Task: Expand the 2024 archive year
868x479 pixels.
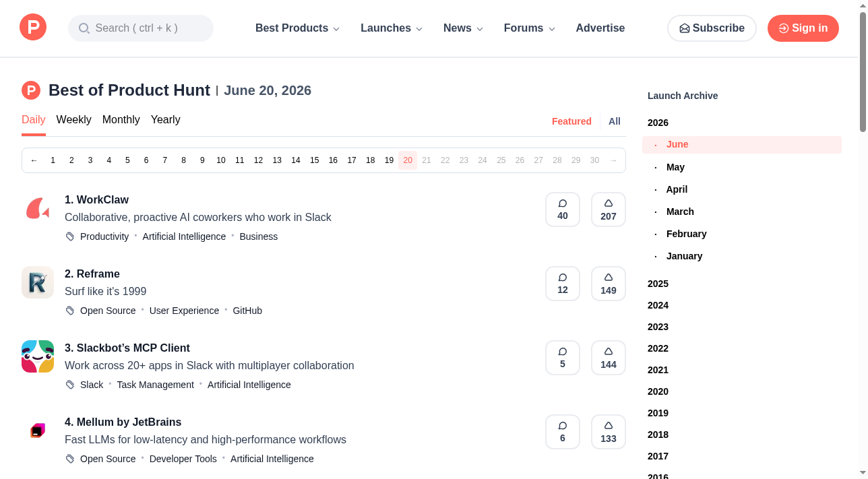Action: [x=658, y=305]
